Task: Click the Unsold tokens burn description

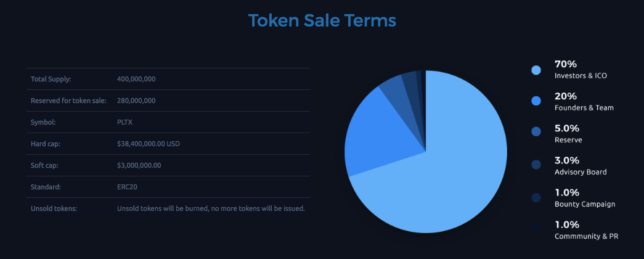Action: 211,208
